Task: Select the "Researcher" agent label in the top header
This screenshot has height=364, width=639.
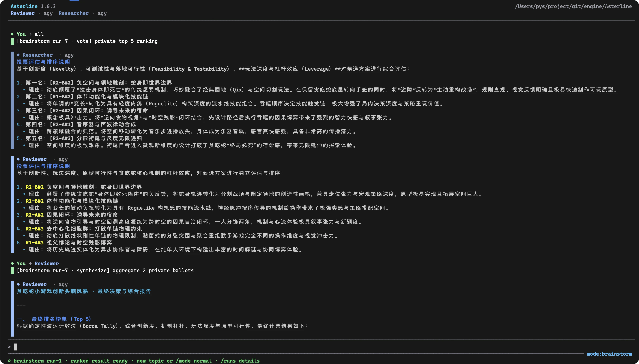Action: click(x=74, y=13)
